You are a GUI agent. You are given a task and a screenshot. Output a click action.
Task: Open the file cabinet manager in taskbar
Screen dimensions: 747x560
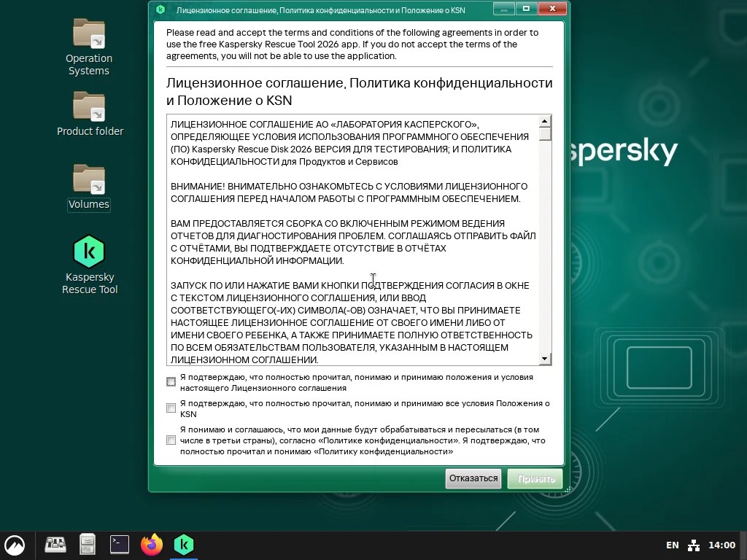point(88,544)
